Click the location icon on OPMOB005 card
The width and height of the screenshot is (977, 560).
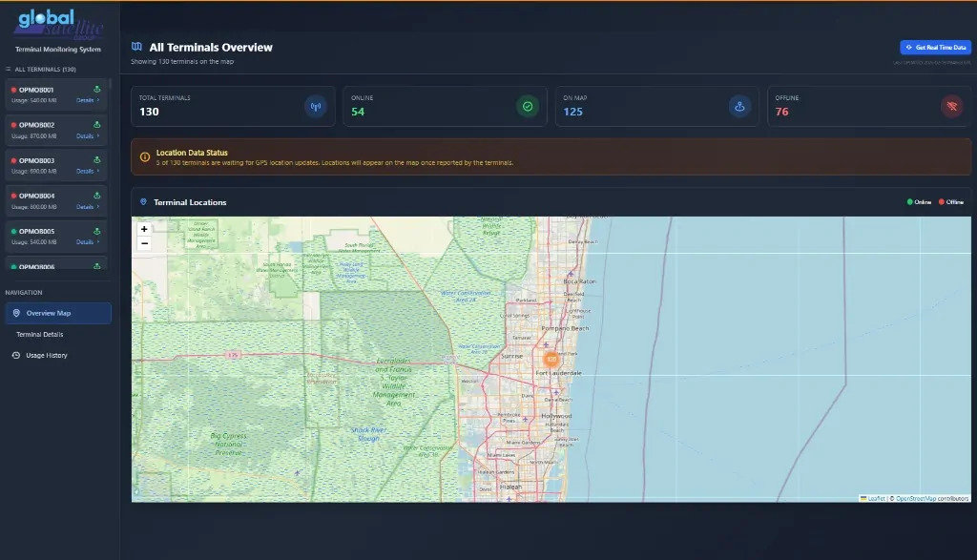point(96,231)
